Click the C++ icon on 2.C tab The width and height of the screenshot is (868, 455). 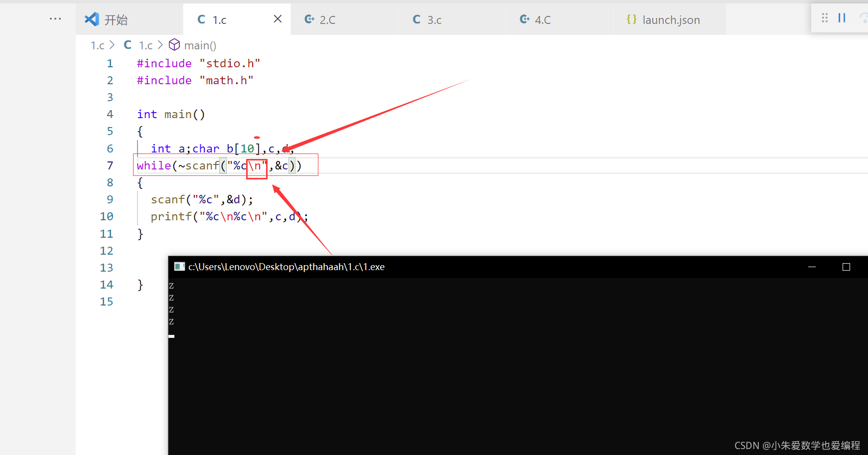tap(309, 19)
